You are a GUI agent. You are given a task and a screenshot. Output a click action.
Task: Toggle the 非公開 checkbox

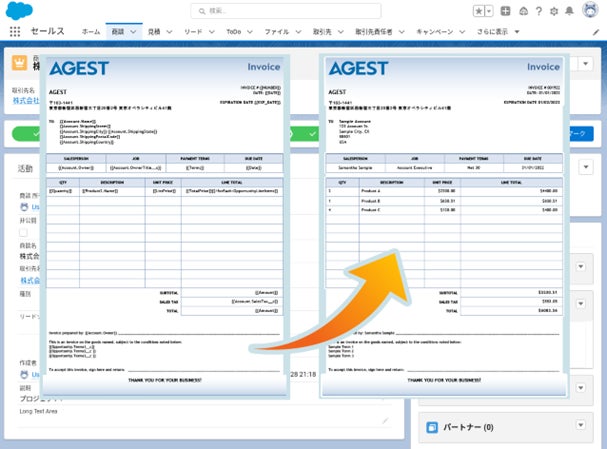click(23, 232)
